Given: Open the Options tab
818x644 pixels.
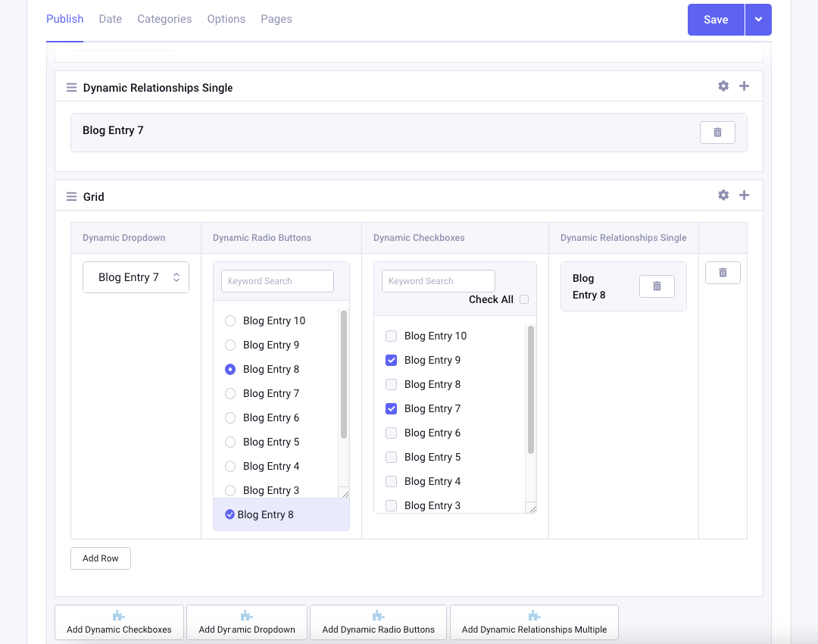Looking at the screenshot, I should tap(226, 19).
